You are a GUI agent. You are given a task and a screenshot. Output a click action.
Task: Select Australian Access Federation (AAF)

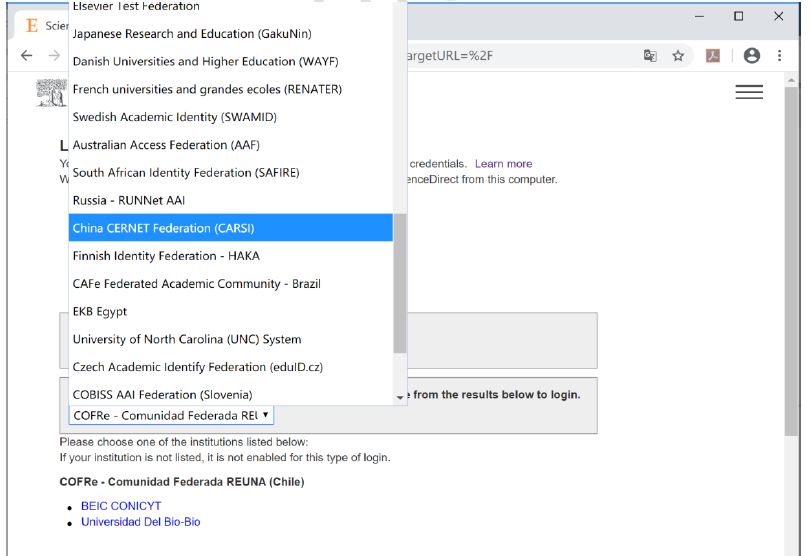pyautogui.click(x=230, y=145)
